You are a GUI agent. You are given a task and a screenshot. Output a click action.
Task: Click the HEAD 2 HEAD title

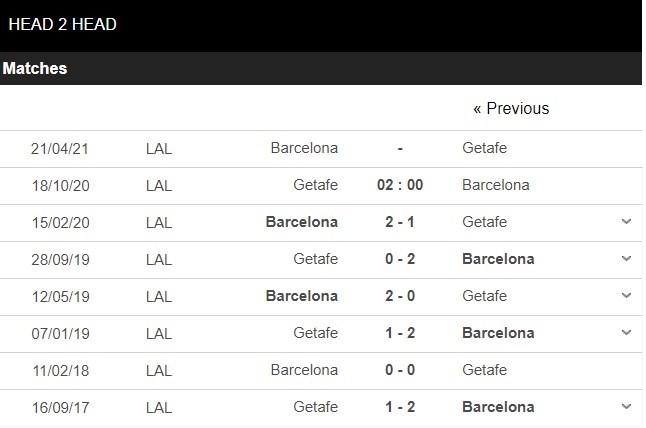62,24
